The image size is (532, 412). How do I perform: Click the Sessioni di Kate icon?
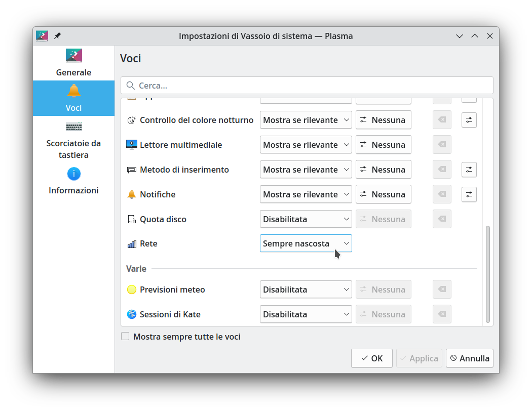click(132, 314)
